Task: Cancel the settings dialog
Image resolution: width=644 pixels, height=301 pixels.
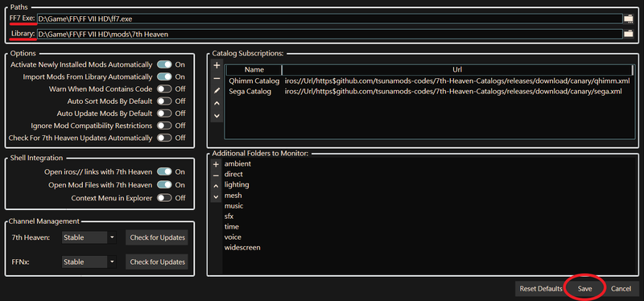Action: (x=621, y=289)
